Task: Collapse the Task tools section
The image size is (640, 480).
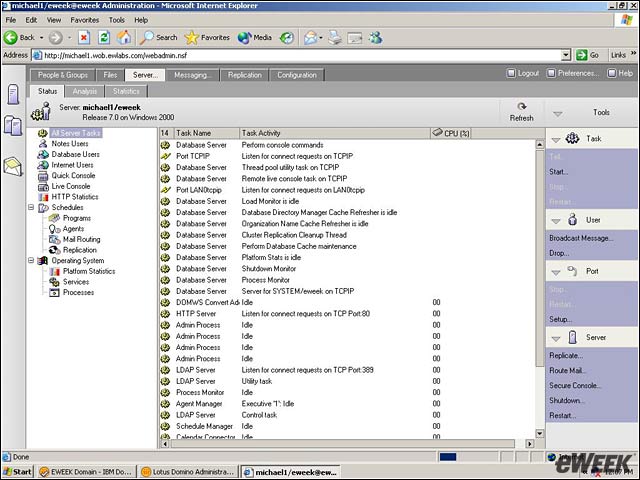Action: pos(556,140)
